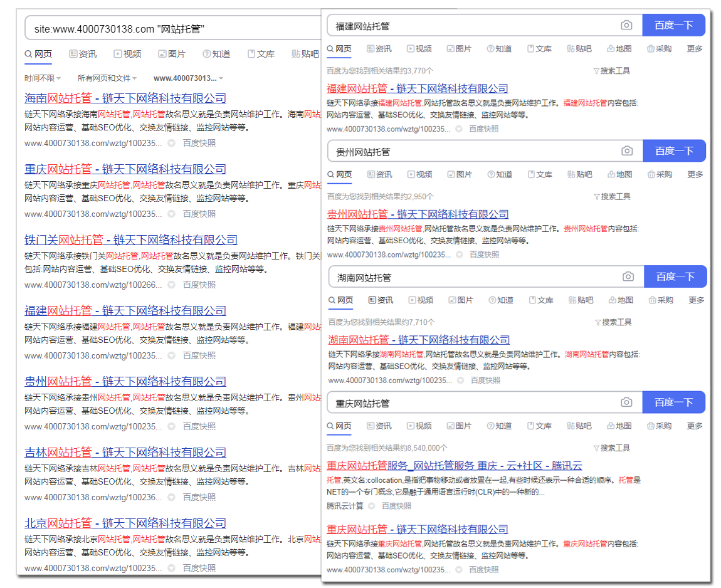Open 搜索工具 in the 湖南网站托管 search
This screenshot has height=588, width=721.
click(613, 322)
